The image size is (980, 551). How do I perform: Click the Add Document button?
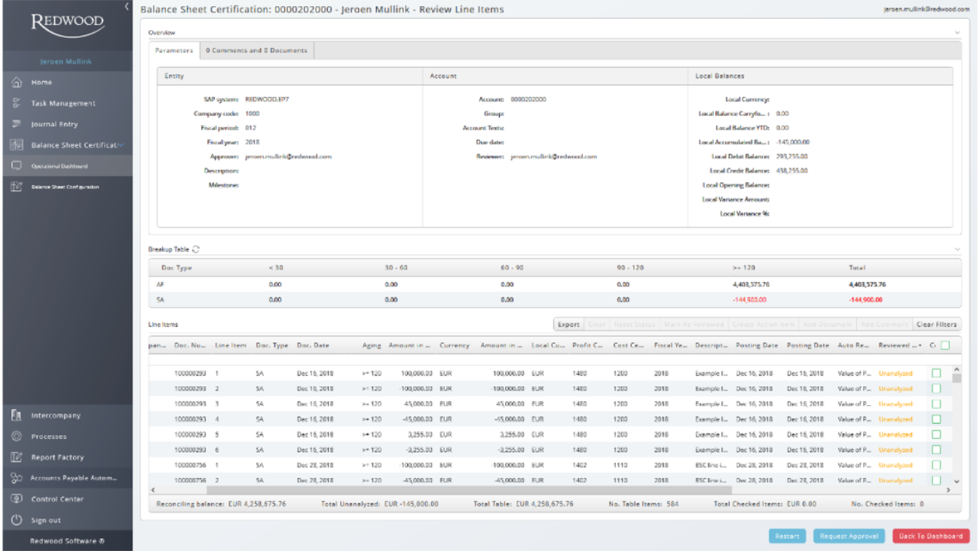tap(829, 324)
